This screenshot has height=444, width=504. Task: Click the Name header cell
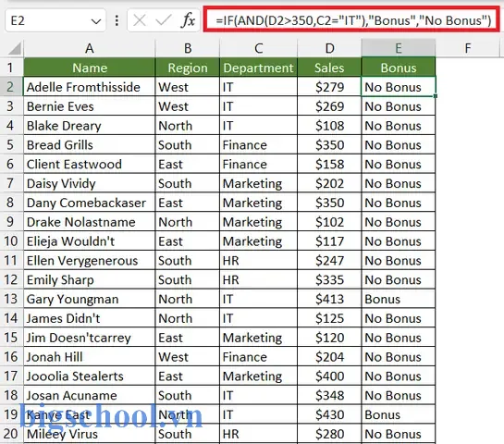click(90, 68)
